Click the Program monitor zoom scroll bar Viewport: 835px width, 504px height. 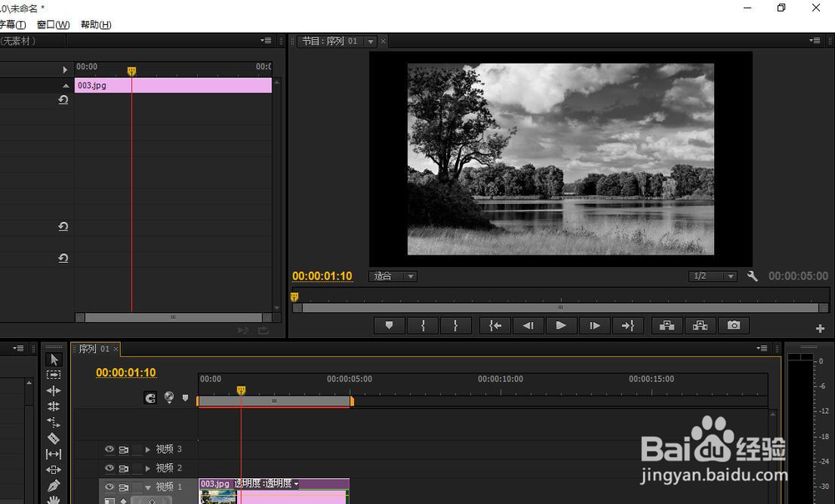(560, 308)
